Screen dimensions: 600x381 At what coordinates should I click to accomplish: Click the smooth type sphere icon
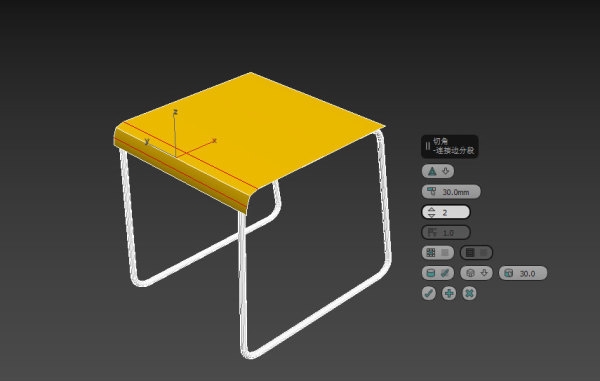(x=471, y=273)
